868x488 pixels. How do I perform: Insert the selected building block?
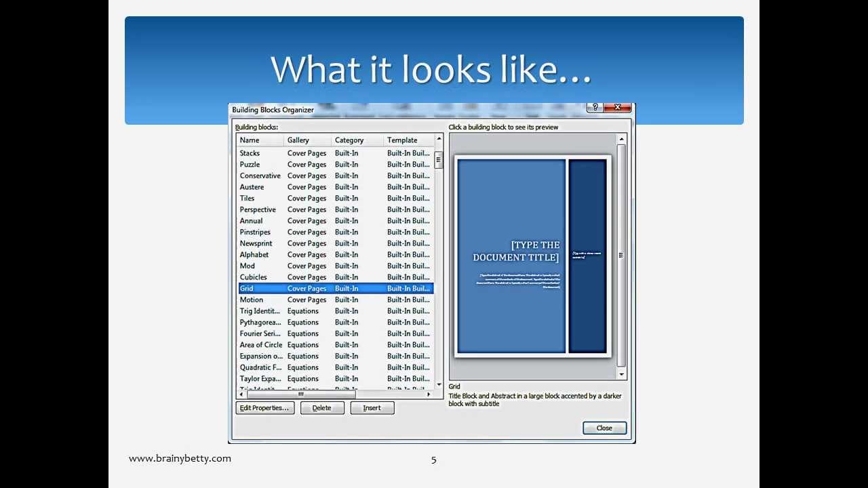click(x=372, y=408)
